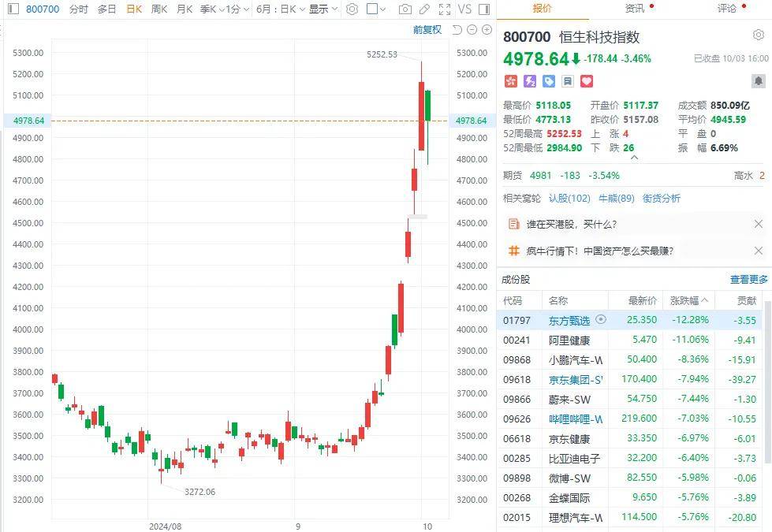Image resolution: width=772 pixels, height=532 pixels.
Task: Toggle the left sidebar panel icon
Action: click(x=12, y=9)
